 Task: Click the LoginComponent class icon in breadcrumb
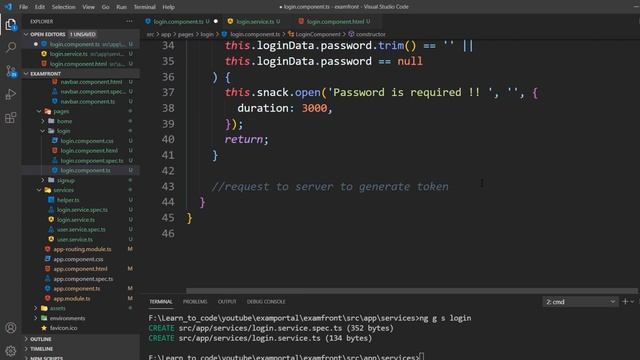pyautogui.click(x=291, y=34)
